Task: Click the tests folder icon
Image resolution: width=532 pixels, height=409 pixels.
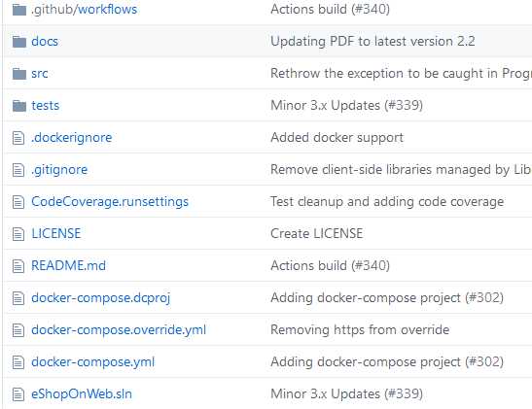Action: point(19,106)
